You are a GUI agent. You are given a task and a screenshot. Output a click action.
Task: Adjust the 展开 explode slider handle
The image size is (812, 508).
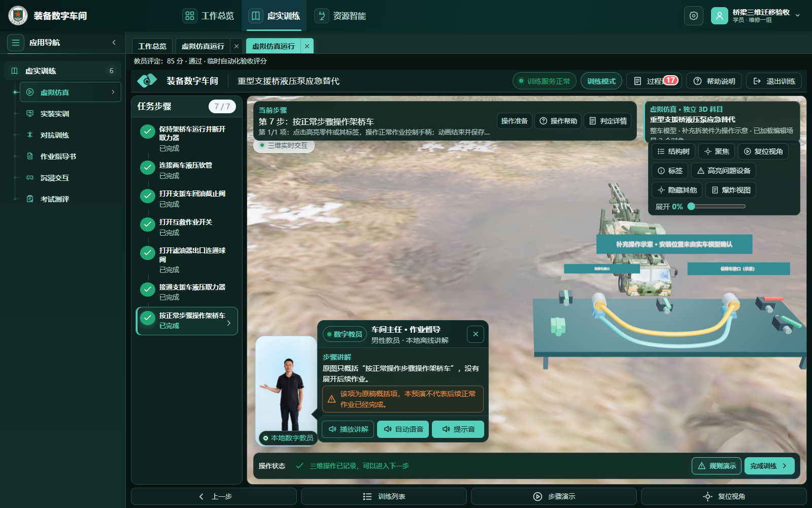(x=691, y=206)
